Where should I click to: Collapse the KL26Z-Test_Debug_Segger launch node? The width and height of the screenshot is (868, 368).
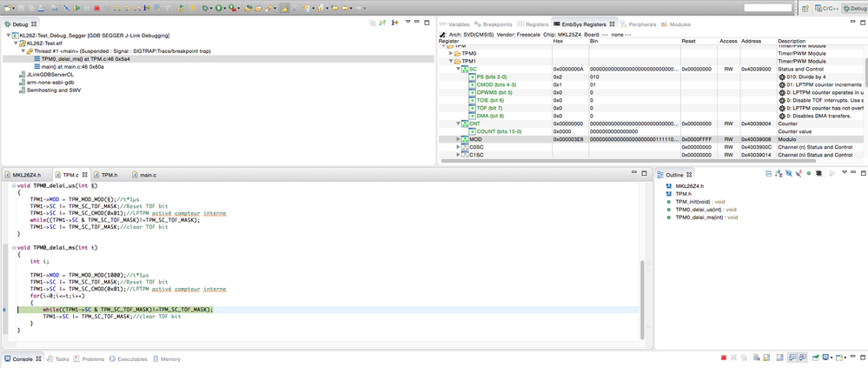click(x=9, y=36)
